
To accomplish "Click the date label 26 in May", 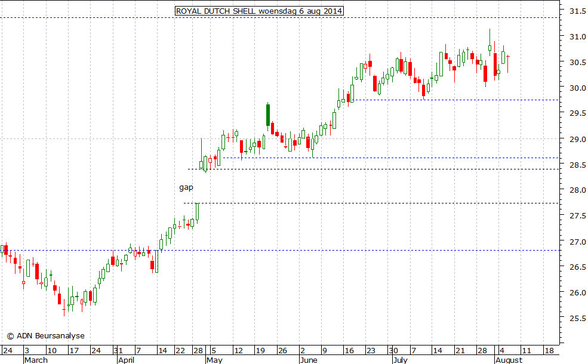I will tap(282, 351).
